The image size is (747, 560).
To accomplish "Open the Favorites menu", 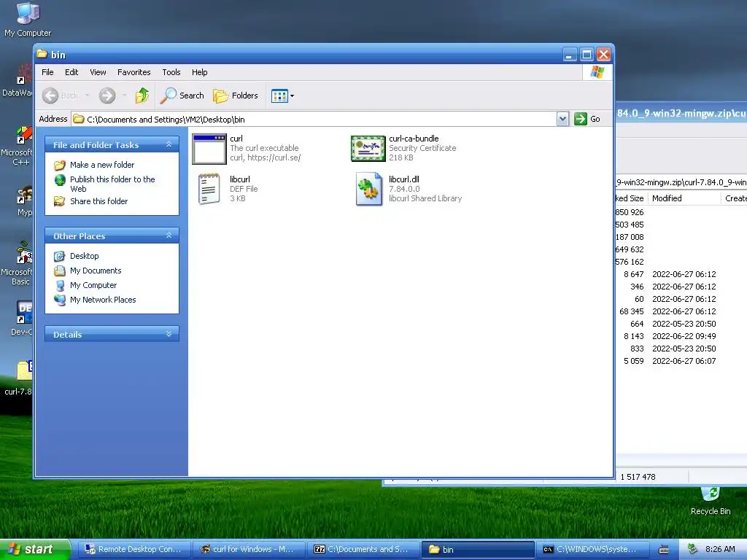I will click(x=134, y=72).
